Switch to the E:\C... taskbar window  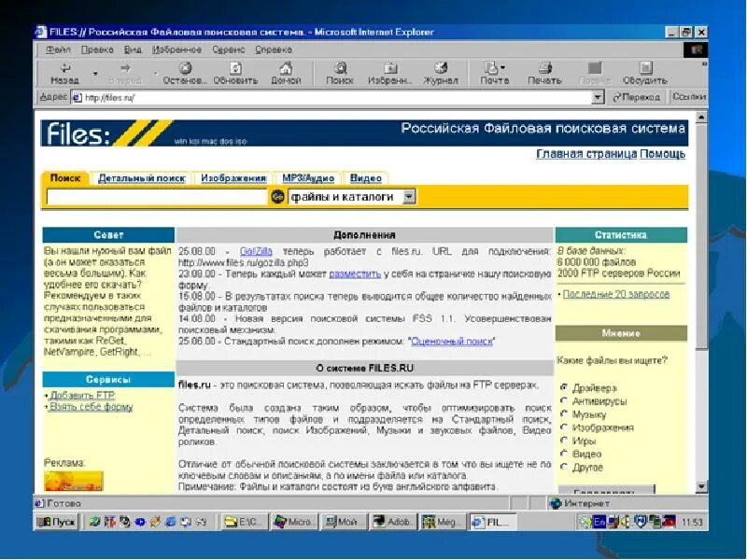(244, 522)
